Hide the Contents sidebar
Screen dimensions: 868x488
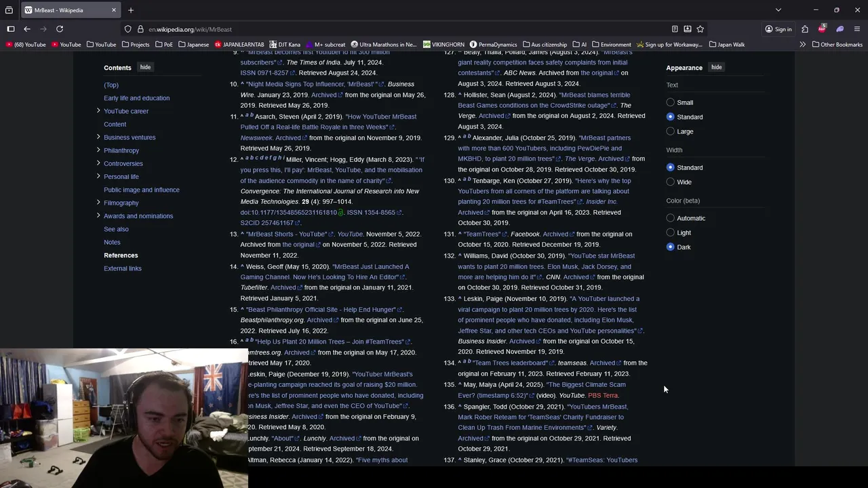[x=145, y=67]
